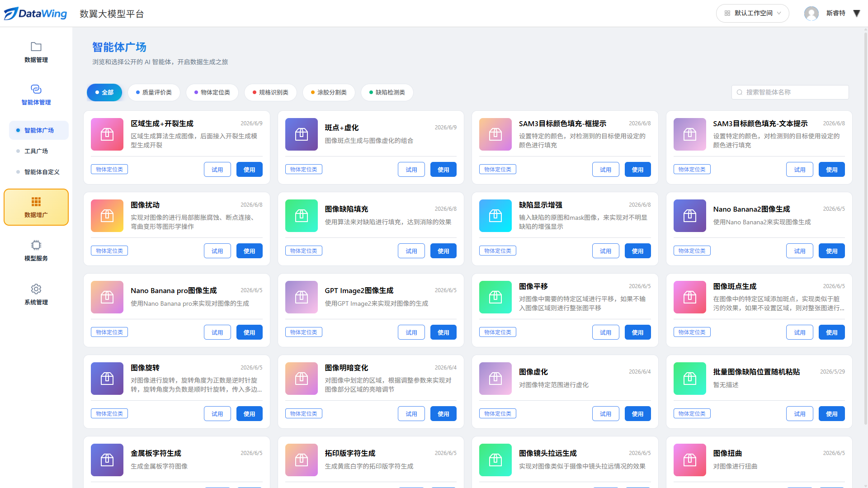Image resolution: width=868 pixels, height=488 pixels.
Task: Open 智能体管理 sidebar icon
Action: 36,89
